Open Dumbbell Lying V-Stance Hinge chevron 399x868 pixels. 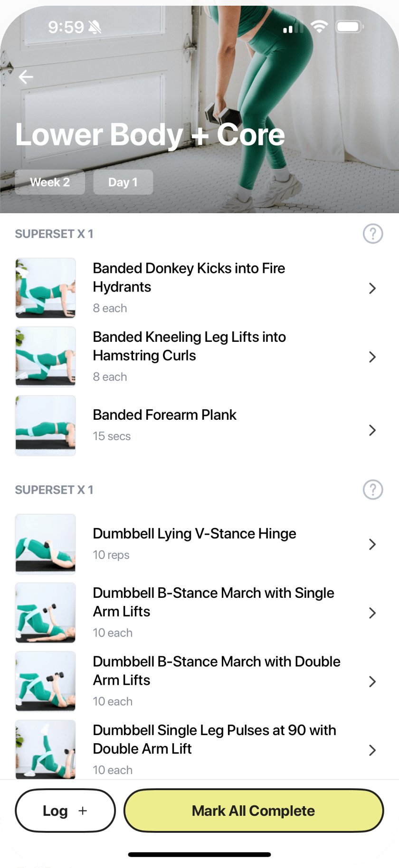(x=372, y=544)
